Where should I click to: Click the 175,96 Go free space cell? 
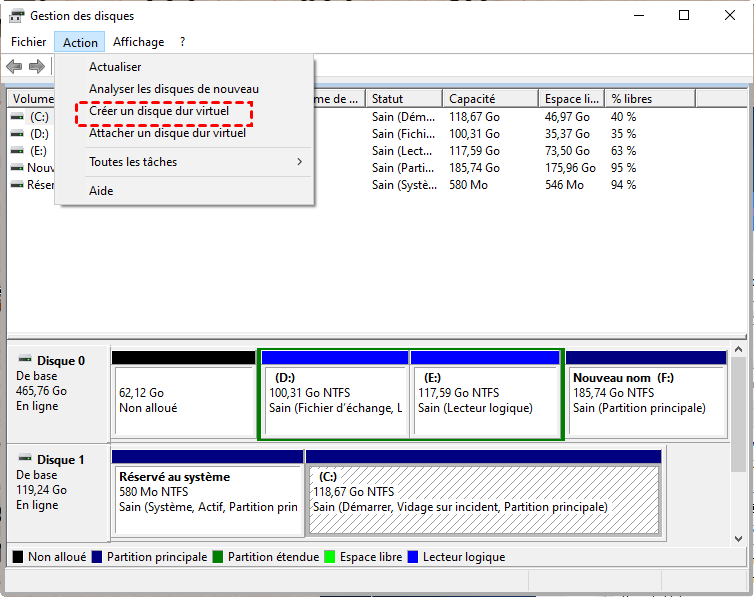point(570,168)
